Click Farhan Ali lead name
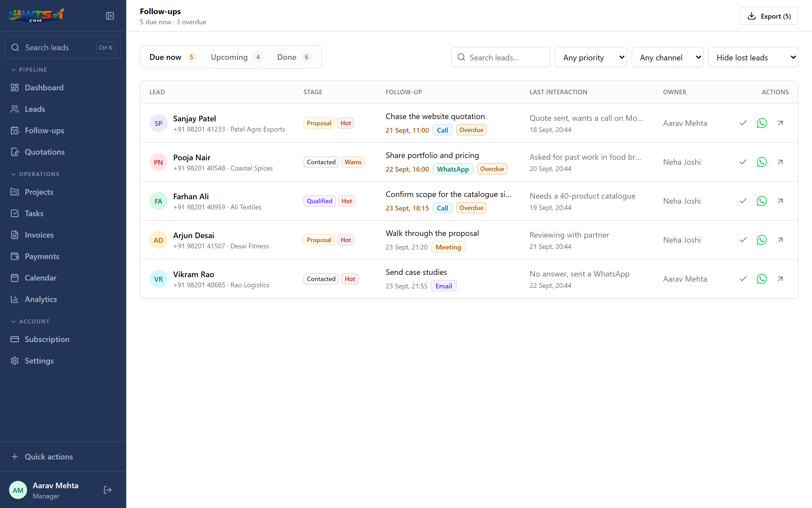This screenshot has width=812, height=508. point(191,196)
